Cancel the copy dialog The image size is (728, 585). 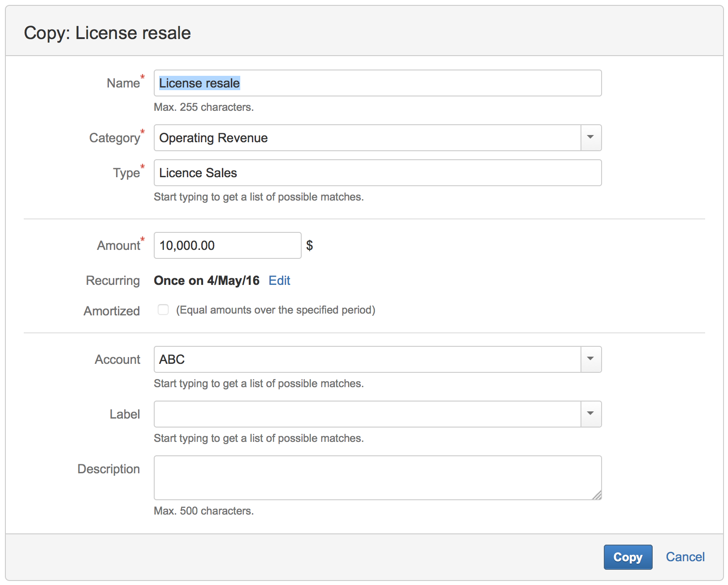pyautogui.click(x=685, y=557)
